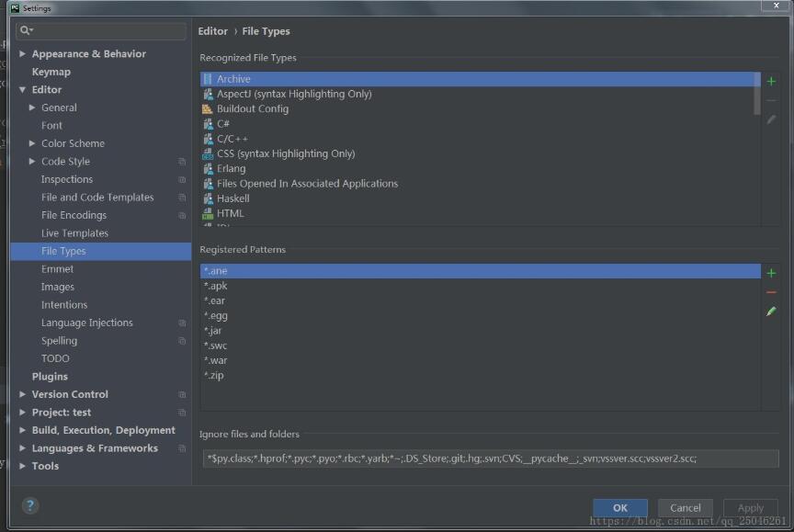This screenshot has width=794, height=532.
Task: Select the HTML file type
Action: (231, 212)
